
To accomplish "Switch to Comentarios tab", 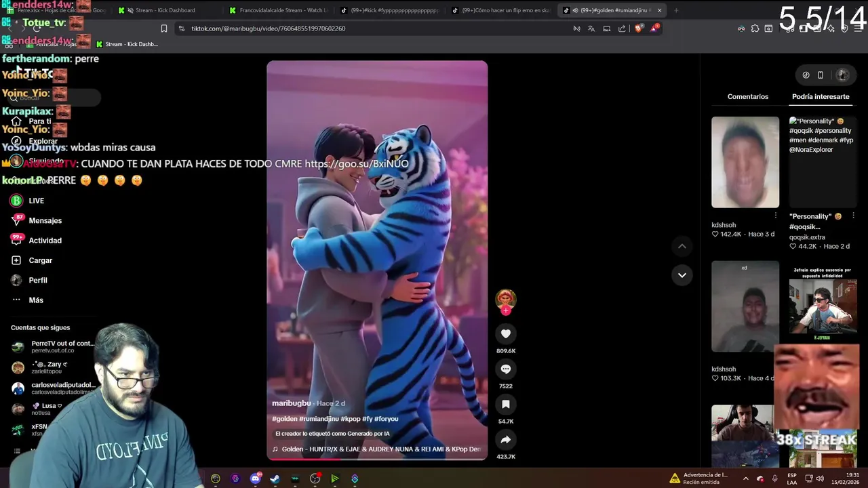I will pos(748,96).
